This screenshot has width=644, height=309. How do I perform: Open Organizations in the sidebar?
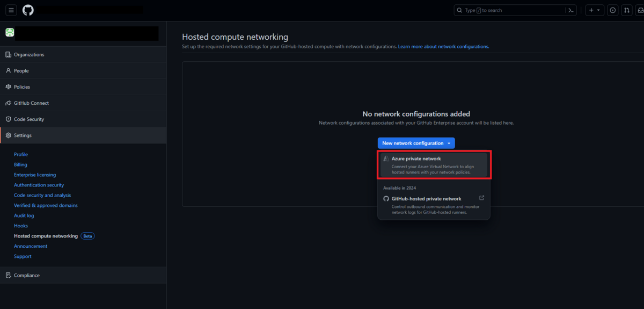pos(83,54)
